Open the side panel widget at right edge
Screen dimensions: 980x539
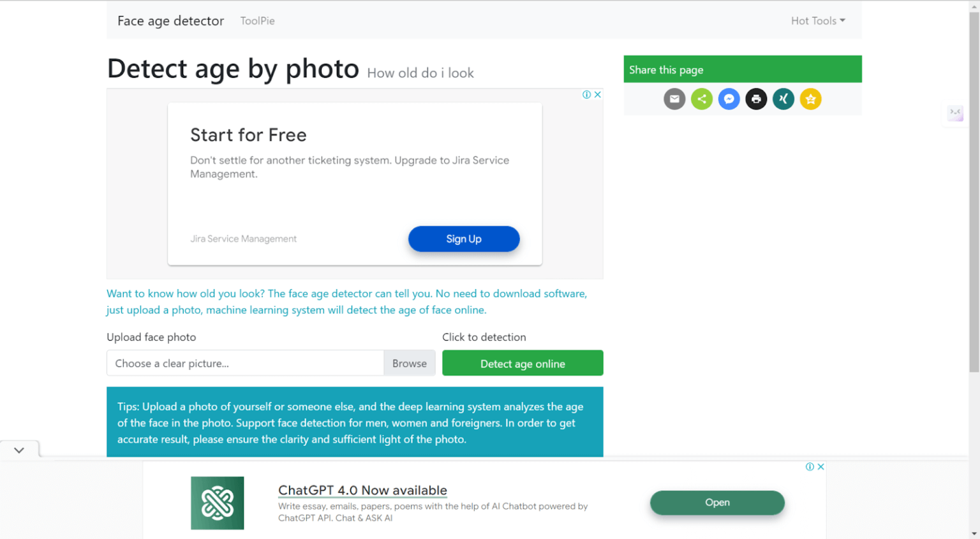955,114
